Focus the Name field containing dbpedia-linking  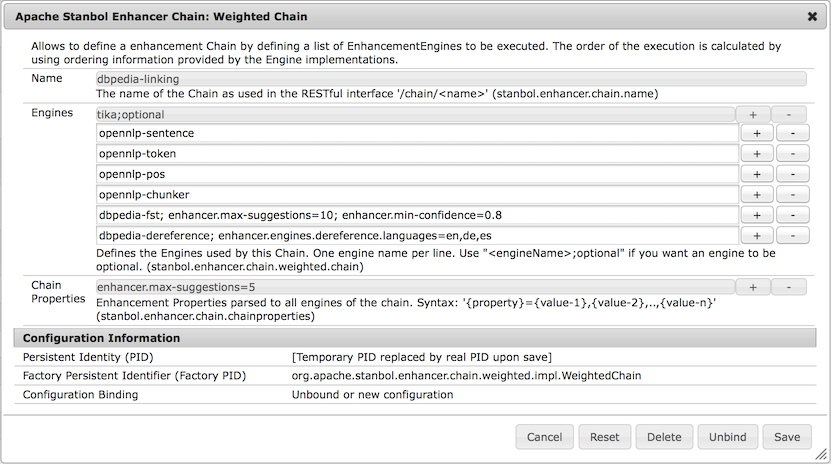pos(450,77)
